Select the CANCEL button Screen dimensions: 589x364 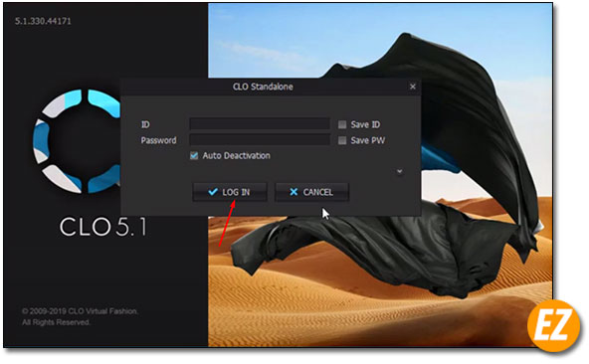click(311, 192)
